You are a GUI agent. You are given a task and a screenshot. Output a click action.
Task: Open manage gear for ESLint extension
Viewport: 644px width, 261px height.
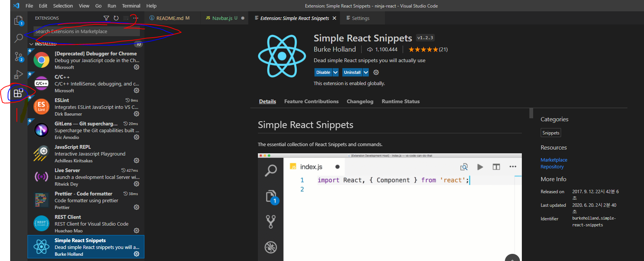[136, 114]
